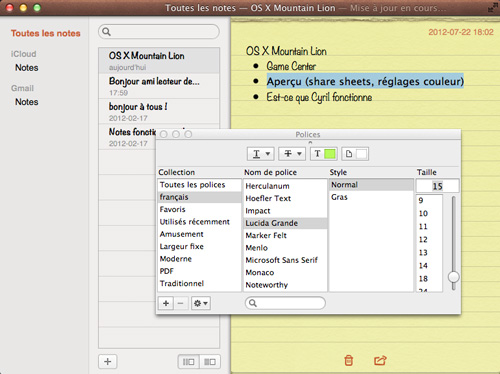Screen dimensions: 500x374
Task: Select the Amusement collection
Action: click(x=199, y=234)
